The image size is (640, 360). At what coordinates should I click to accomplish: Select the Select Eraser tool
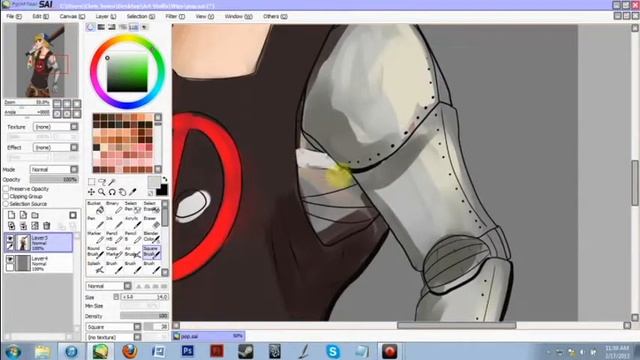[151, 207]
